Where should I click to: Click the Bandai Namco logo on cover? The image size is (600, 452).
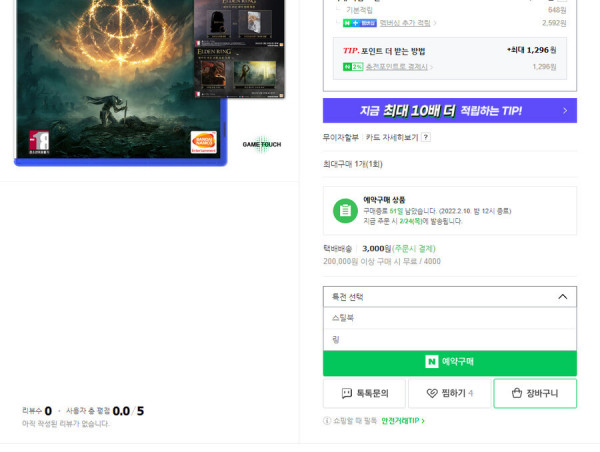[x=204, y=142]
